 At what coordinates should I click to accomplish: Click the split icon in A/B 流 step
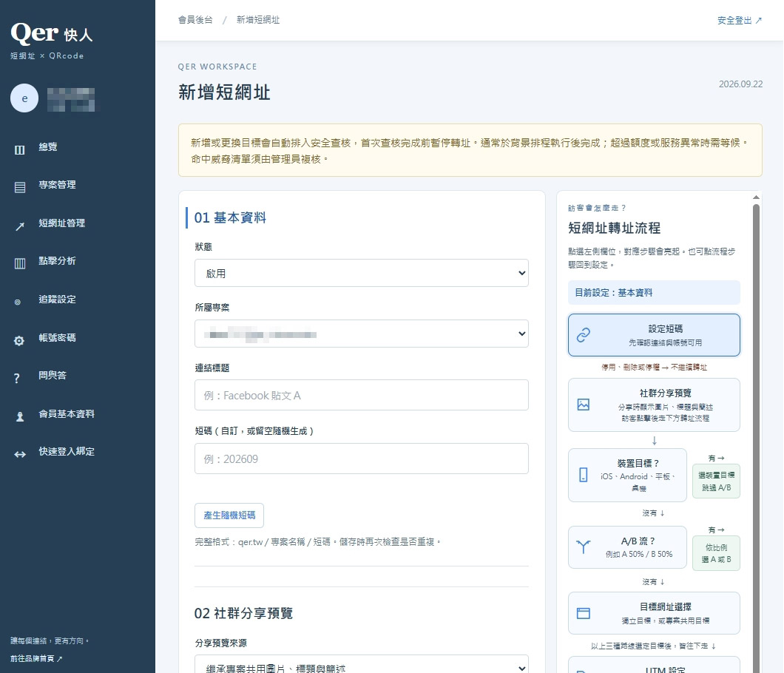point(584,547)
